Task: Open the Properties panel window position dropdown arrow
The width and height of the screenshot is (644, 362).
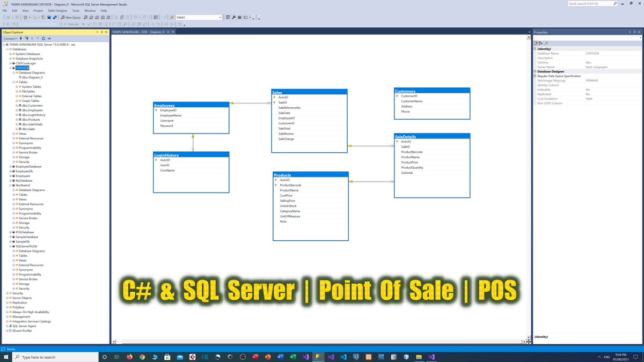Action: click(631, 32)
